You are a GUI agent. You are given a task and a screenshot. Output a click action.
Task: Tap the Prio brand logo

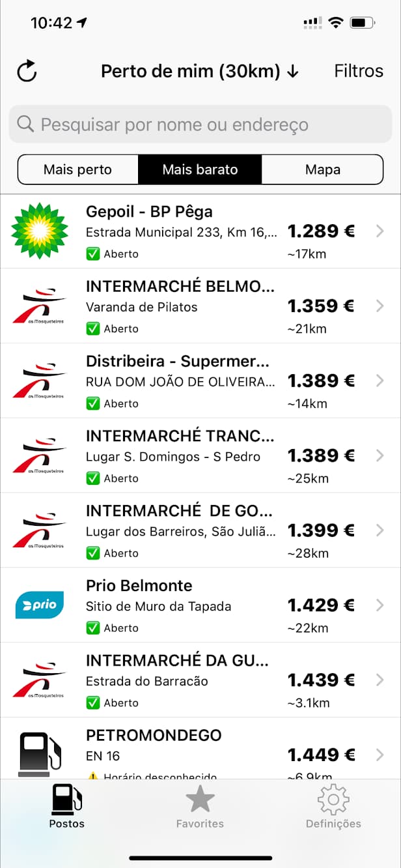[x=40, y=605]
